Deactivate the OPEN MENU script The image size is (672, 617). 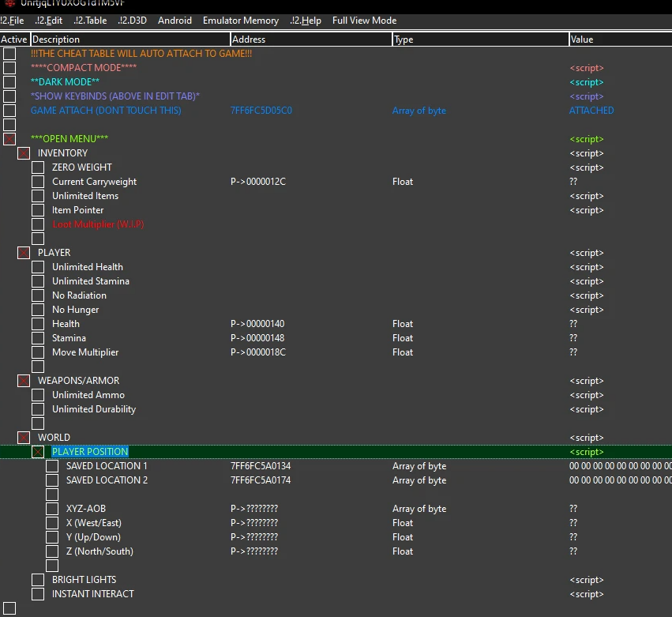click(x=9, y=139)
